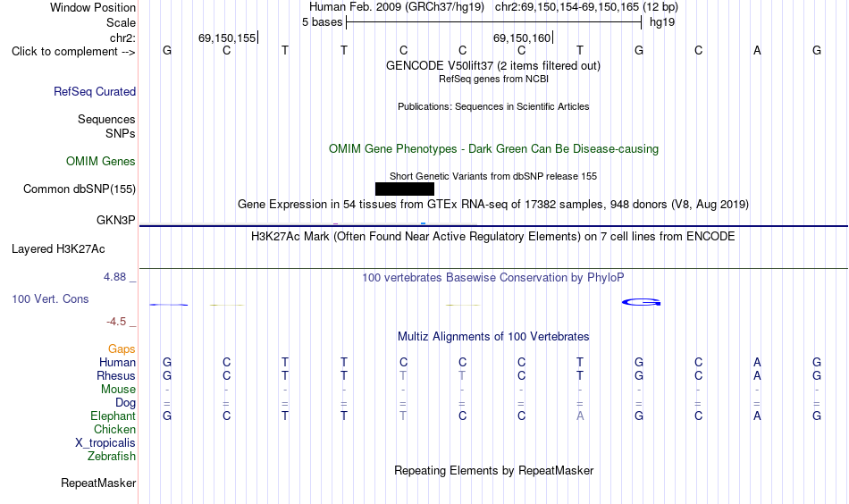Click the RepeatMasker track label
849x504 pixels.
tap(98, 483)
